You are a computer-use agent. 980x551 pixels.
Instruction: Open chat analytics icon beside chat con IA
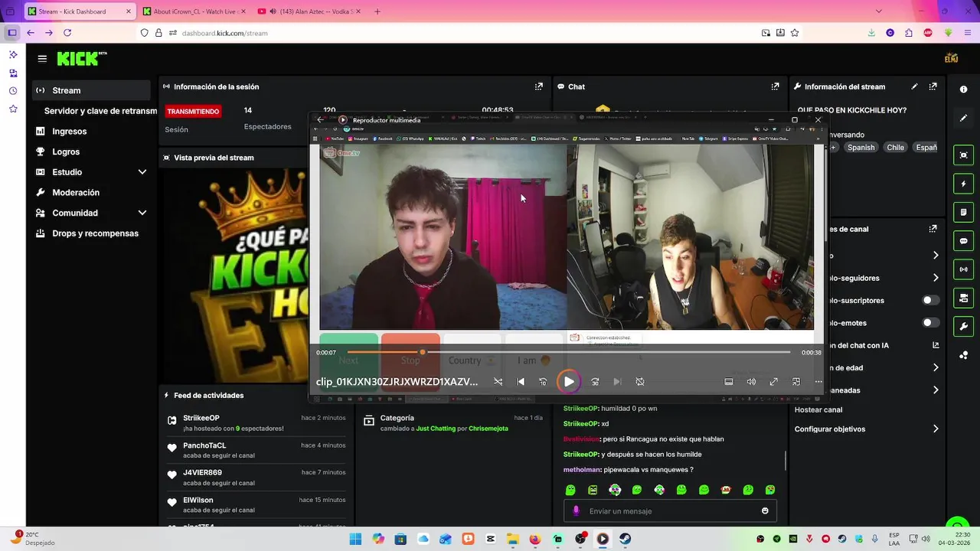pos(936,345)
